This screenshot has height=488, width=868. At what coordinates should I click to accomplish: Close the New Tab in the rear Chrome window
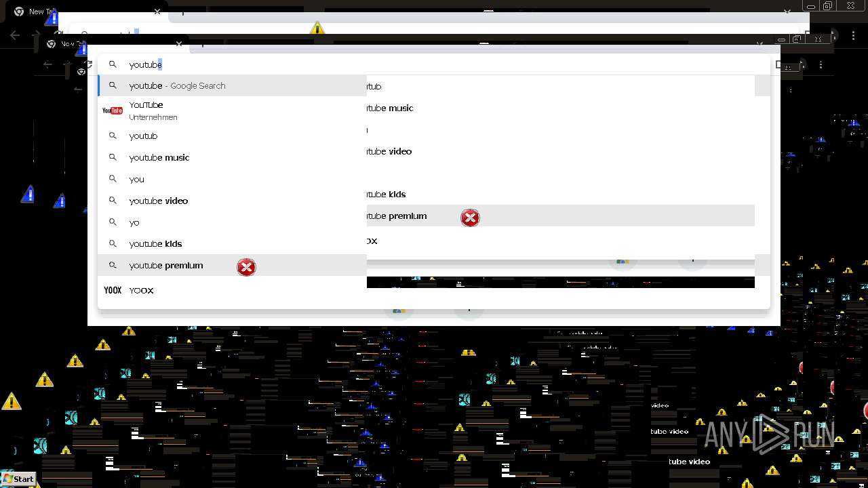pyautogui.click(x=157, y=12)
